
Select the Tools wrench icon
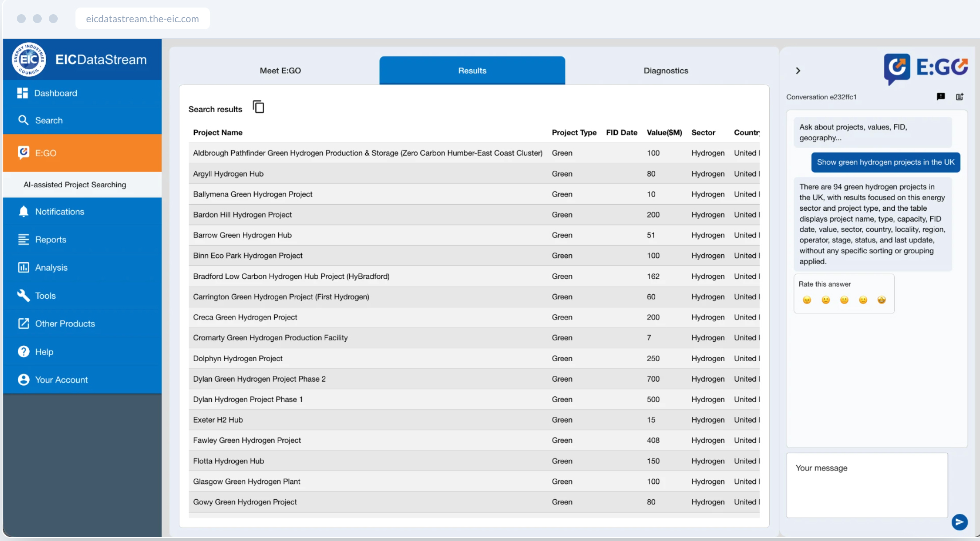tap(24, 296)
